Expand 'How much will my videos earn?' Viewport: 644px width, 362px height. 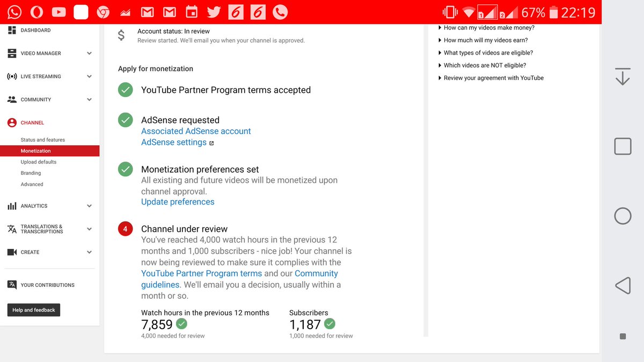484,40
